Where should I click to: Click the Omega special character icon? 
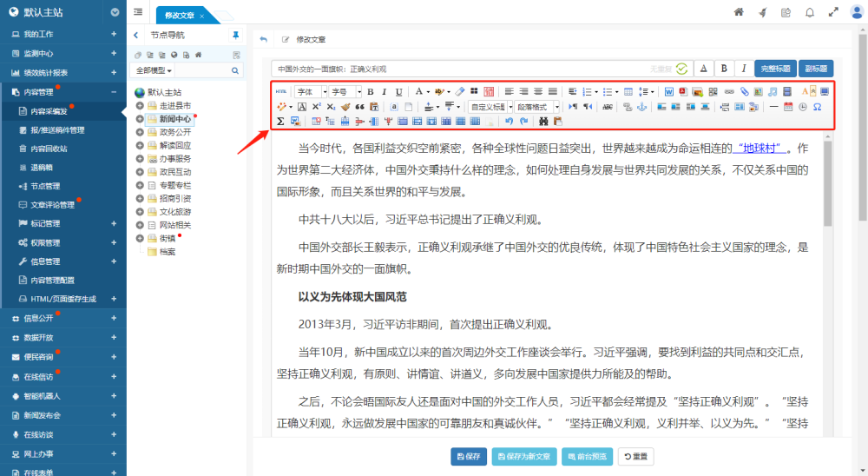[818, 106]
